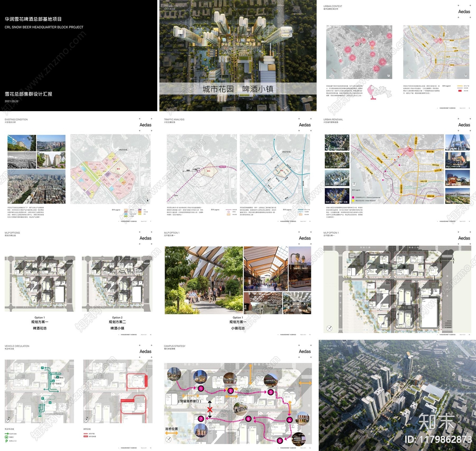Click the Aedas logo on MLP Options slide
The height and width of the screenshot is (451, 476).
(x=145, y=238)
